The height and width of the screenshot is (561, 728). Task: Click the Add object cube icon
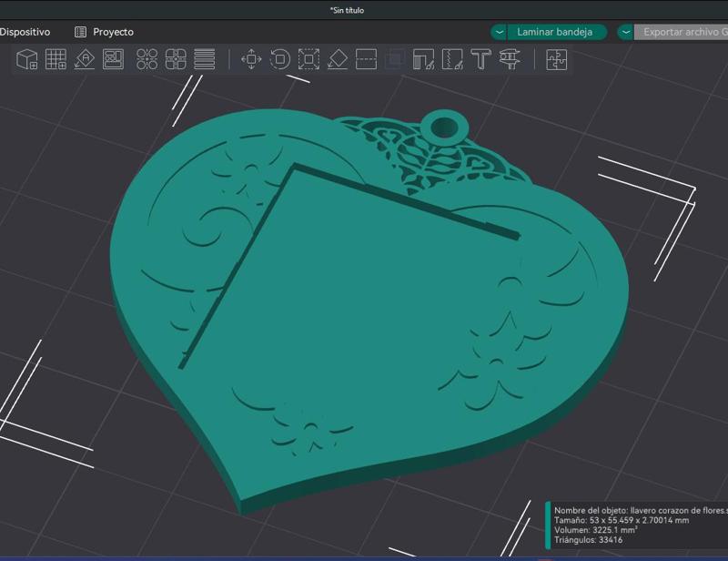tap(27, 59)
